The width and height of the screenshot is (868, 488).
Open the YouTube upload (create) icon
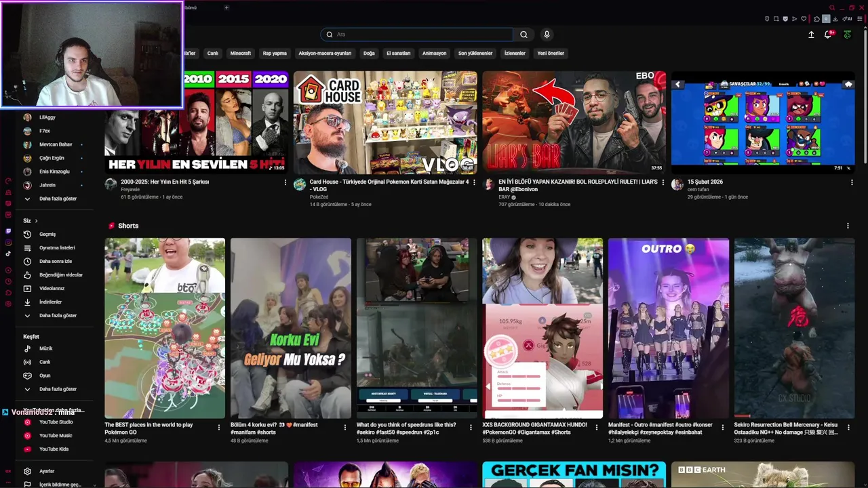[x=811, y=35]
